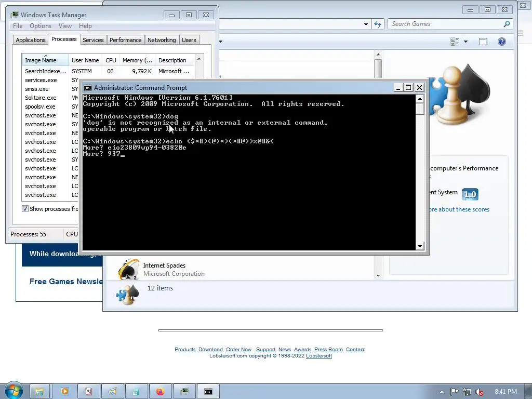Toggle Show processes from all users
Viewport: 532px width, 399px height.
pos(25,209)
